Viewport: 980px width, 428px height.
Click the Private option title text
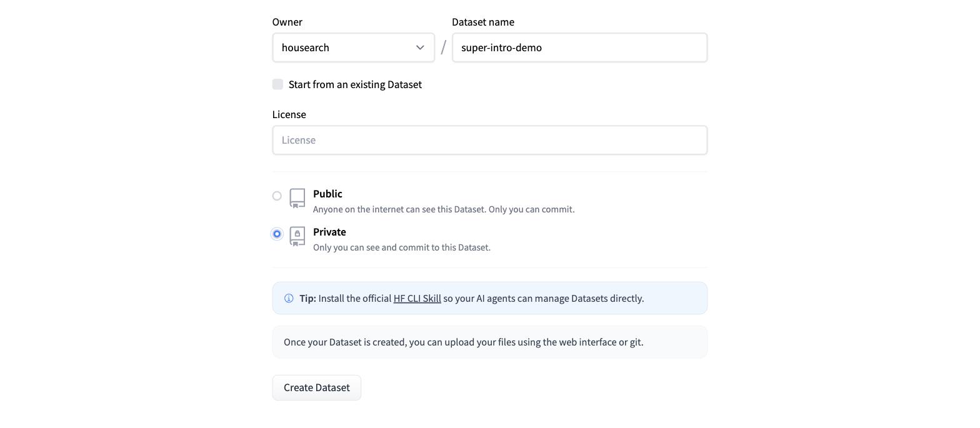(x=329, y=232)
